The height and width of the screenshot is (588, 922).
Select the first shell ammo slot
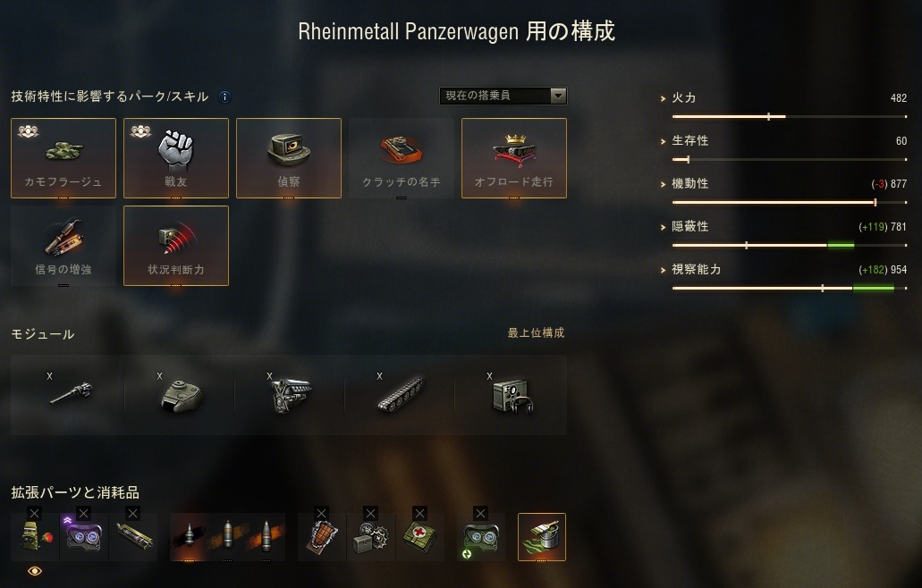coord(190,537)
